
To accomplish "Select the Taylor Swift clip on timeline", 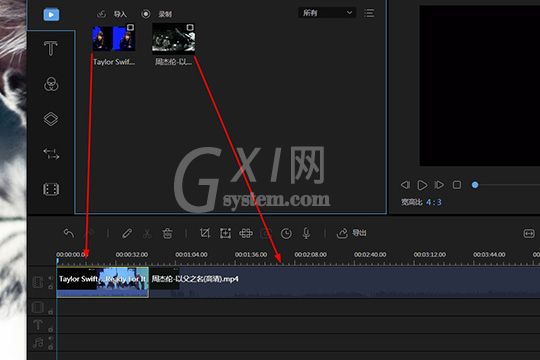I will [x=103, y=282].
